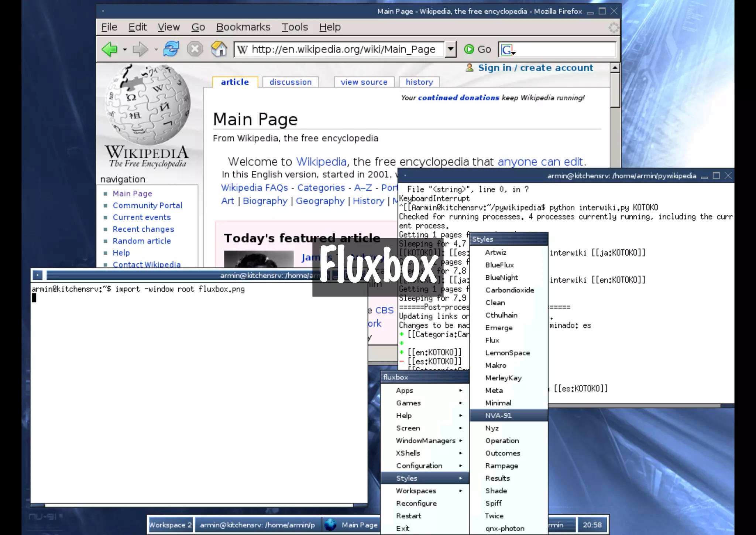Open the Firefox File menu
This screenshot has height=535, width=756.
pyautogui.click(x=109, y=27)
